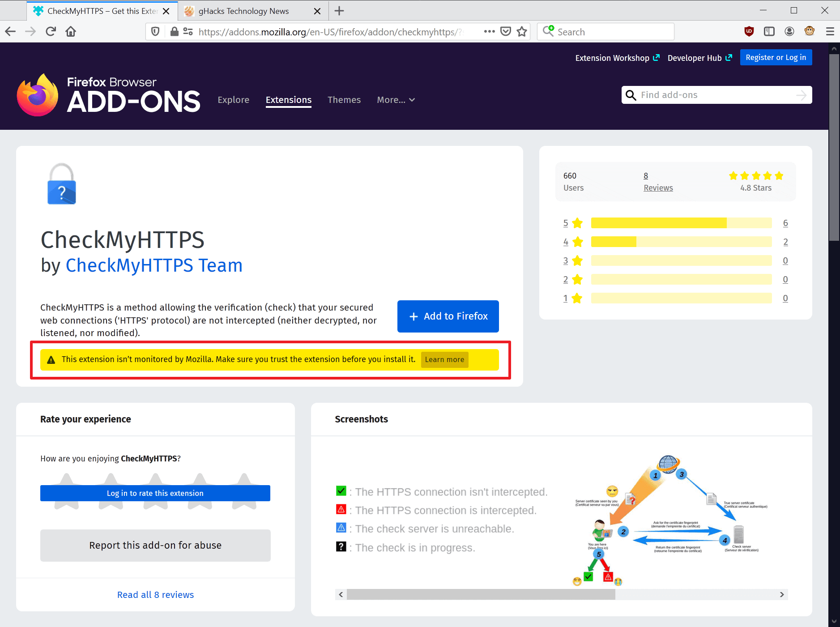Screen dimensions: 840x627
Task: Click the browser forward arrow
Action: coord(30,31)
